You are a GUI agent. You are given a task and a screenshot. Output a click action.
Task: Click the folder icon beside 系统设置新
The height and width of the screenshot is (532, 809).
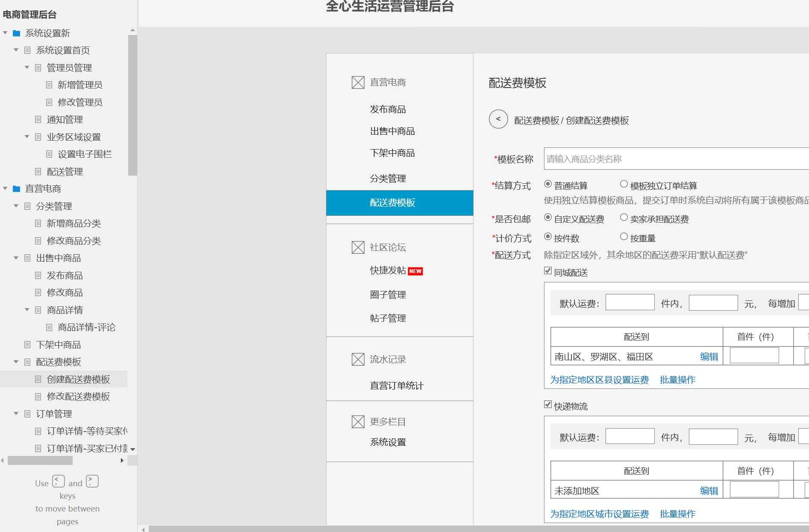(x=16, y=33)
